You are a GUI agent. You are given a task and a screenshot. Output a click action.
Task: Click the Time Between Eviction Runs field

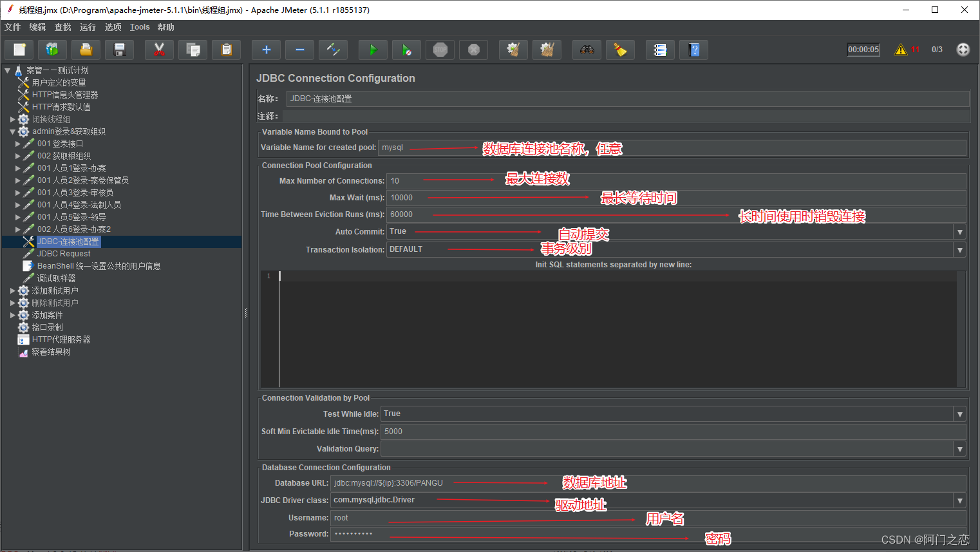(x=676, y=214)
